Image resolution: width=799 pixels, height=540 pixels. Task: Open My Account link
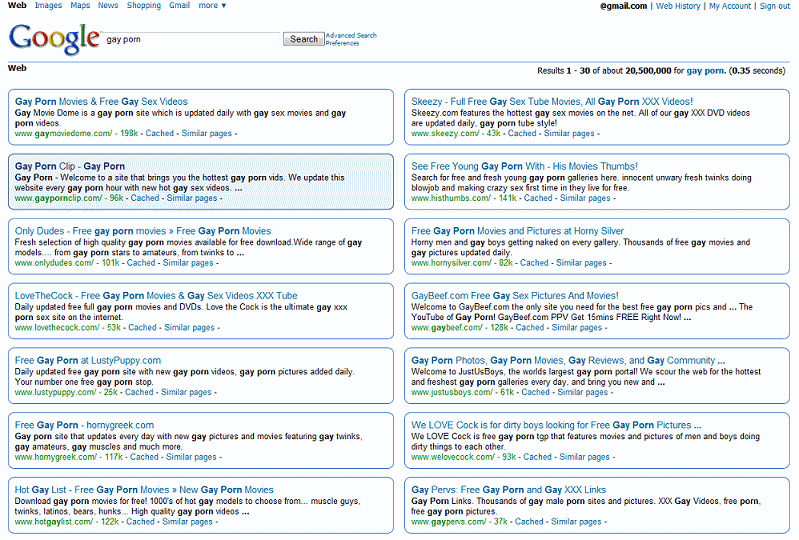pyautogui.click(x=730, y=6)
